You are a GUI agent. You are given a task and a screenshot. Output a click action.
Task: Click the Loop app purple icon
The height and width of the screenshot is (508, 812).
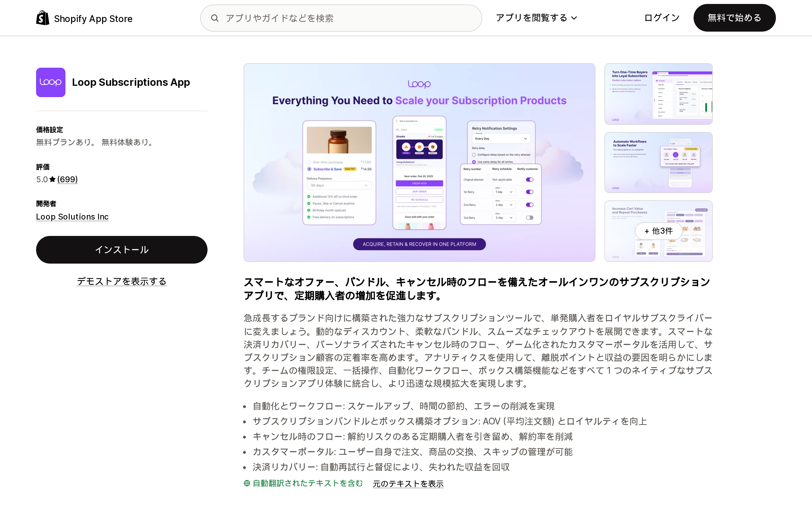51,82
